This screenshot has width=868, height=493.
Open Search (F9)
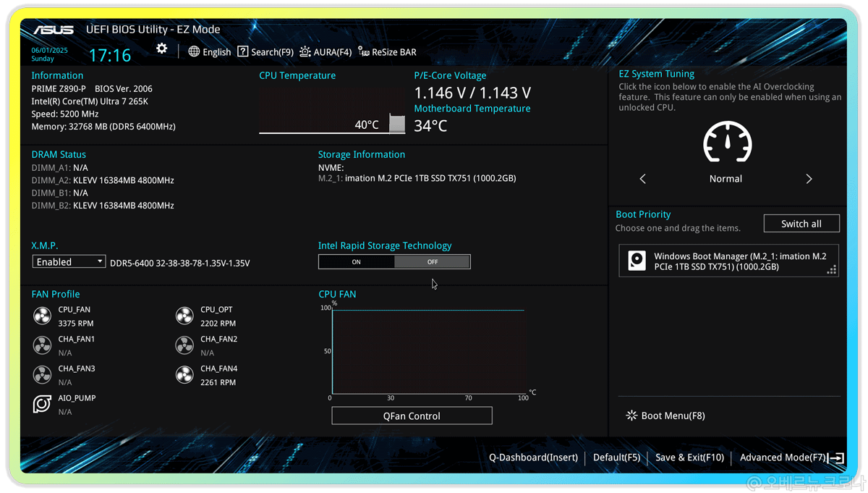pyautogui.click(x=265, y=52)
